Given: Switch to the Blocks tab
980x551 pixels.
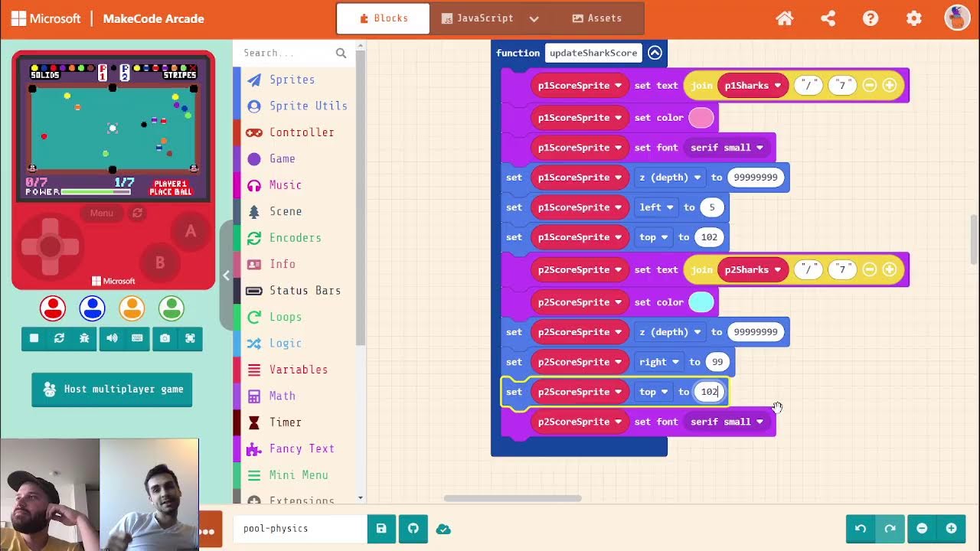Looking at the screenshot, I should click(384, 18).
